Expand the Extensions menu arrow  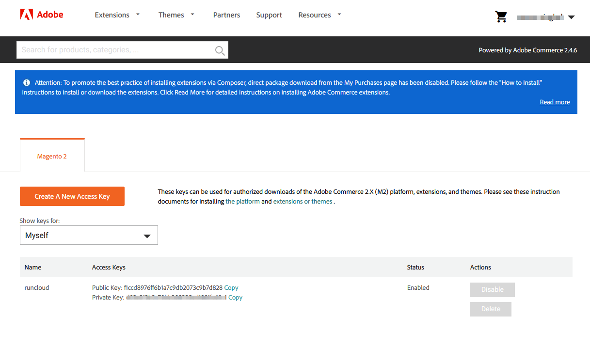(138, 15)
